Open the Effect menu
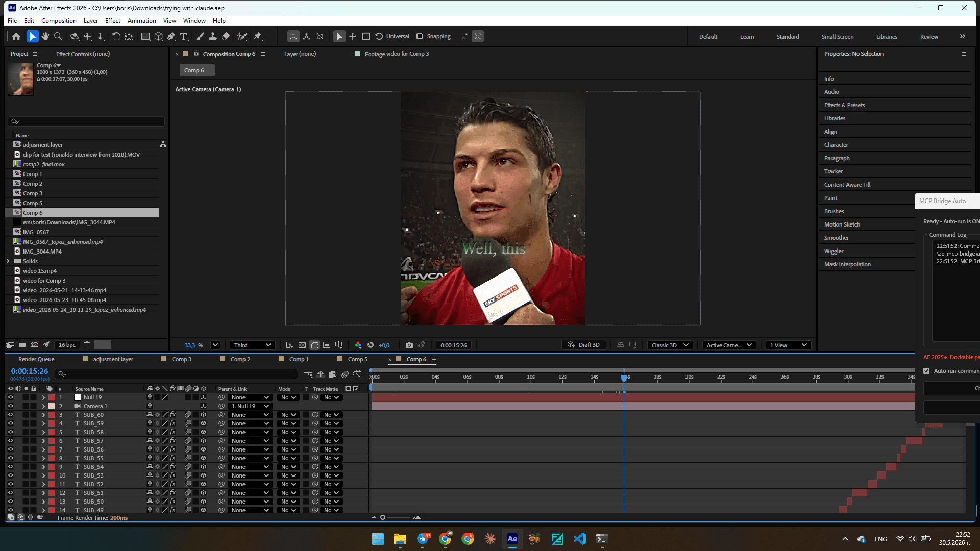The image size is (980, 551). 112,21
